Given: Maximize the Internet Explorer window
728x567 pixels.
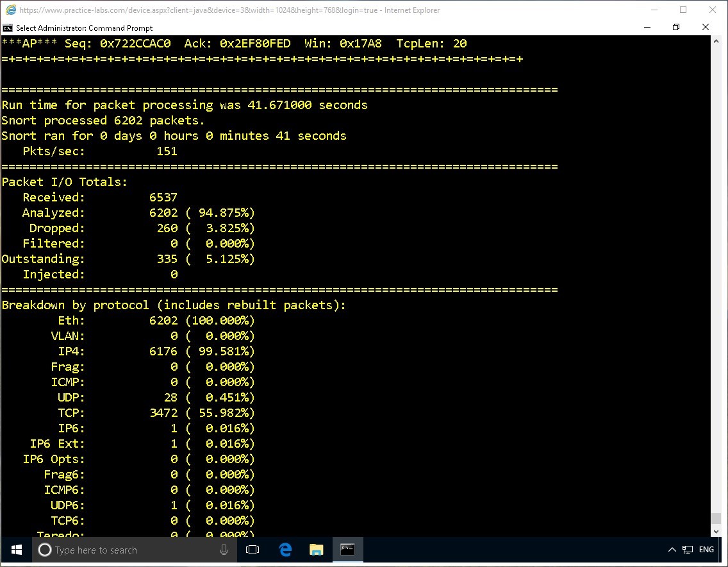Looking at the screenshot, I should 682,10.
